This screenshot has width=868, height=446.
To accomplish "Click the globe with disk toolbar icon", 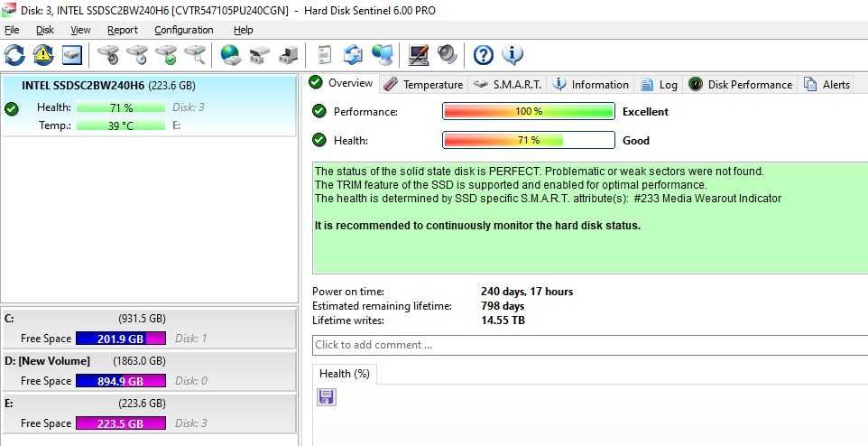I will pos(230,55).
